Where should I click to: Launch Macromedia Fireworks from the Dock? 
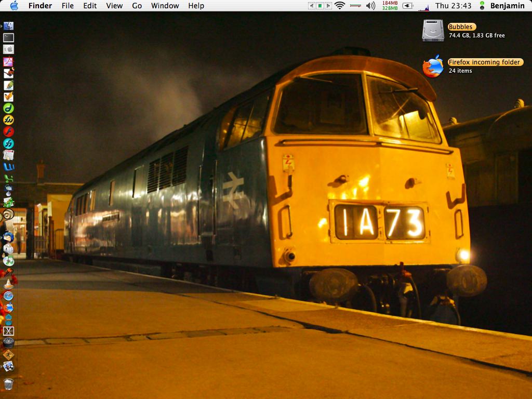(x=8, y=120)
